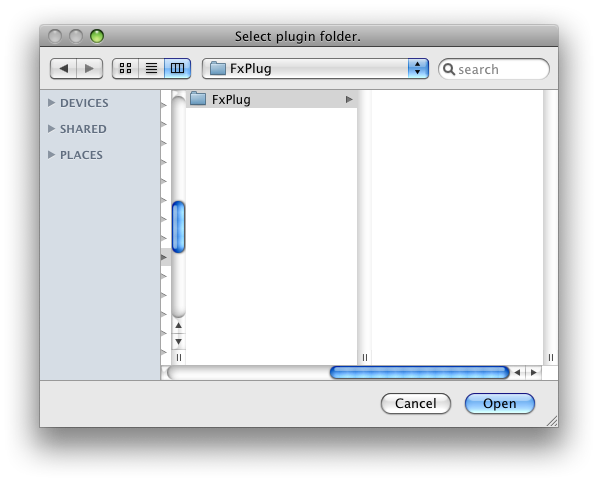Click the horizontal scrollbar blue thumb
598x482 pixels.
point(420,372)
